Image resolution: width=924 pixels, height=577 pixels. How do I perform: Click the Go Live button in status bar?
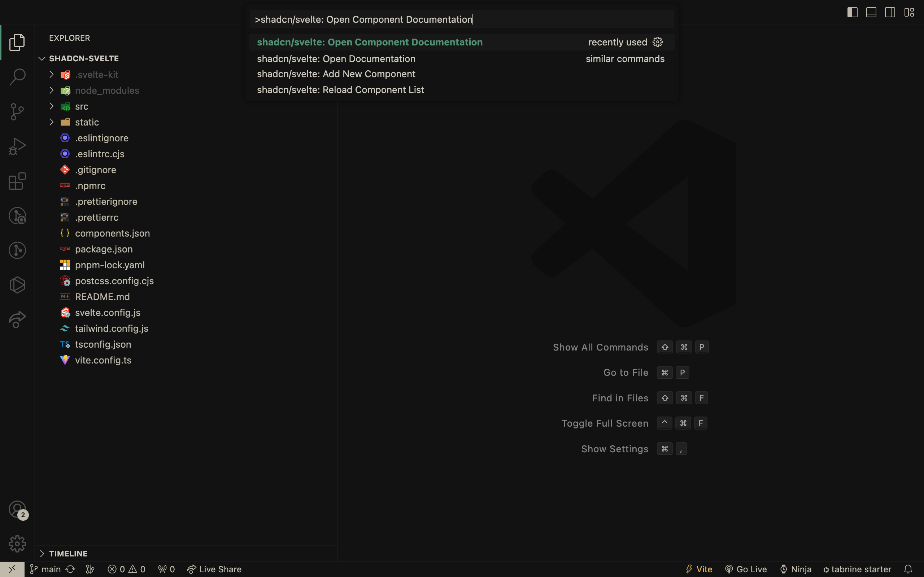746,569
